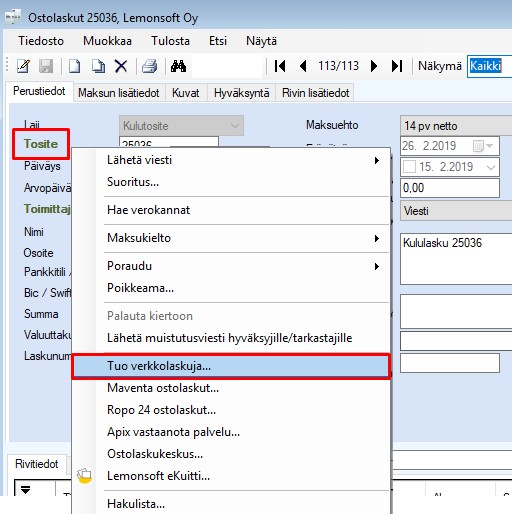Open the Muokkaa menu
The height and width of the screenshot is (515, 514).
pyautogui.click(x=107, y=41)
